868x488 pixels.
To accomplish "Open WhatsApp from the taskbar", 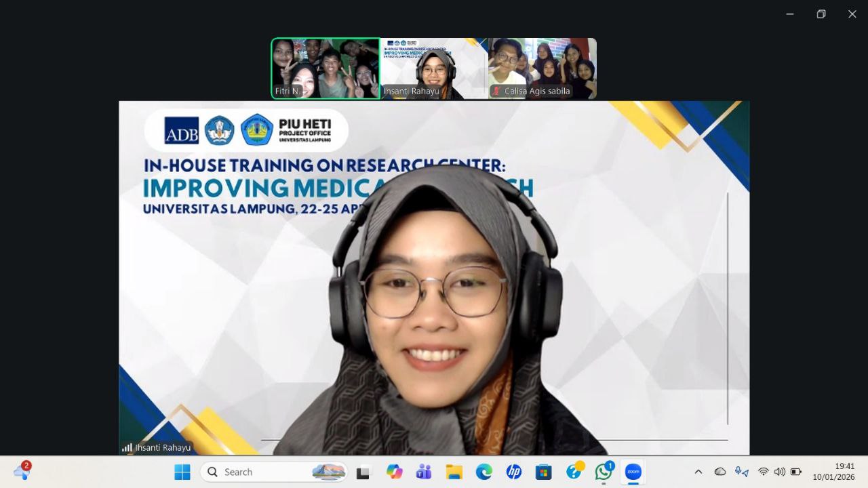I will 603,472.
